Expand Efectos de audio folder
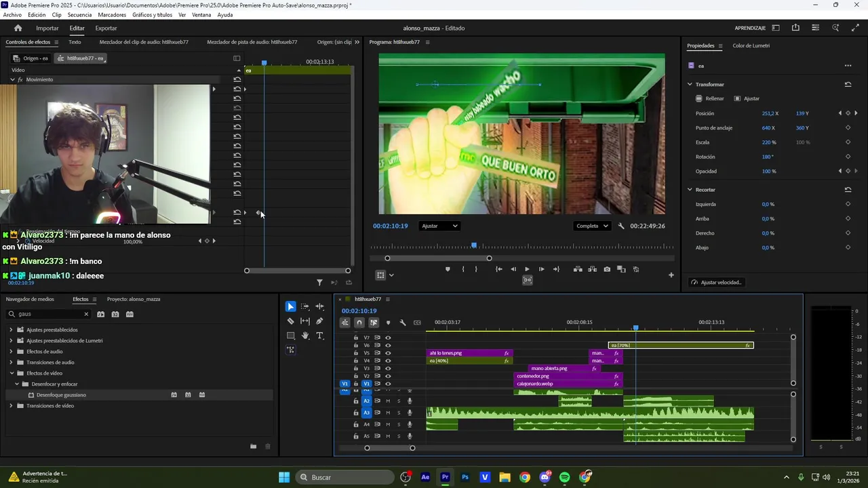The image size is (868, 488). pos(11,352)
